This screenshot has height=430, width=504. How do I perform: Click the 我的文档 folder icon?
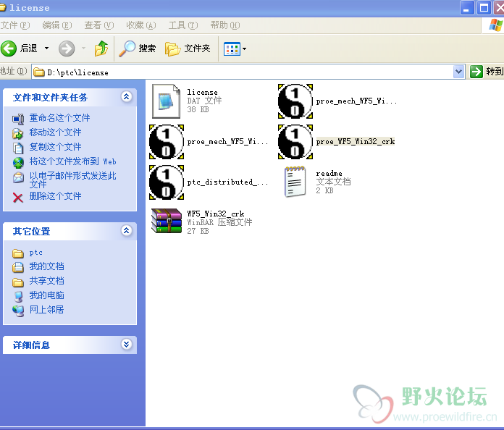(18, 267)
